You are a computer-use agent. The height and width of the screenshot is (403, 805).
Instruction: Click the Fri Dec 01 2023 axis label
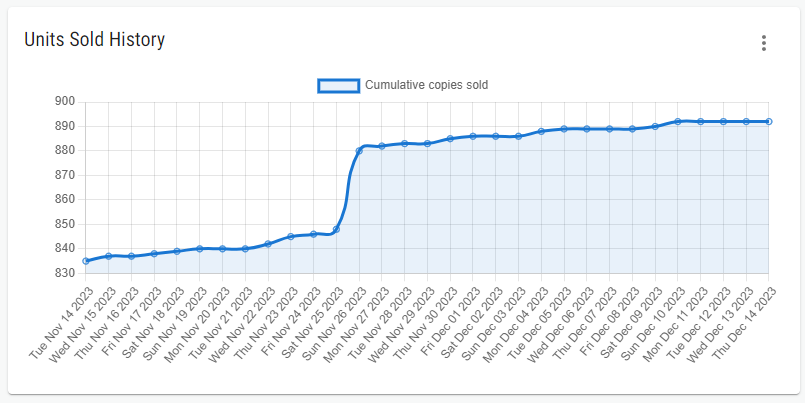coord(450,321)
